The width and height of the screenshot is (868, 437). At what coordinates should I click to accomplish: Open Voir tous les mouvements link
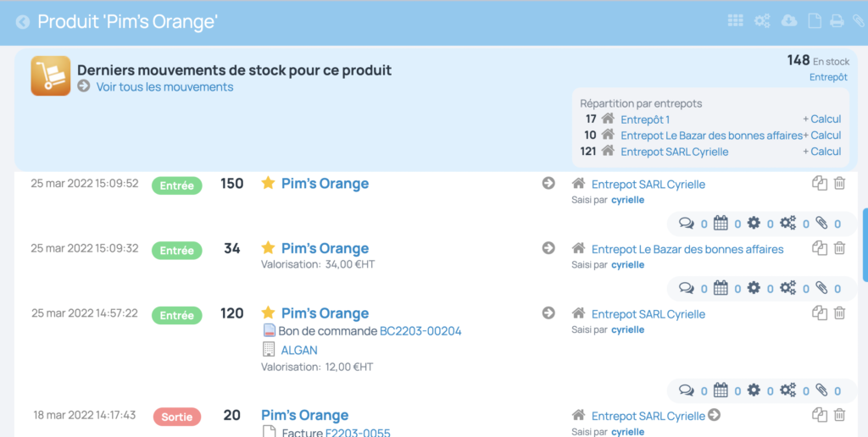pyautogui.click(x=165, y=87)
